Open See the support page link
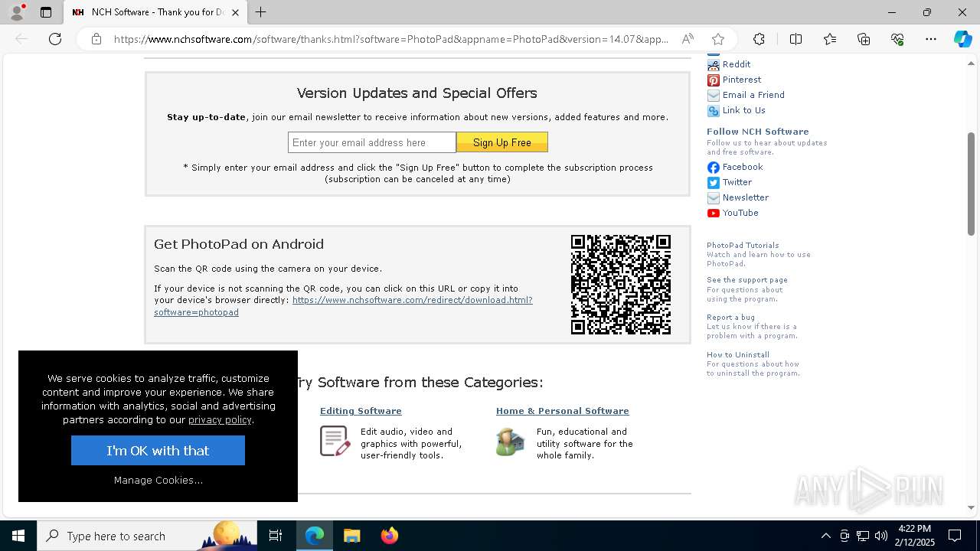Screen dimensions: 980x551 click(x=747, y=280)
